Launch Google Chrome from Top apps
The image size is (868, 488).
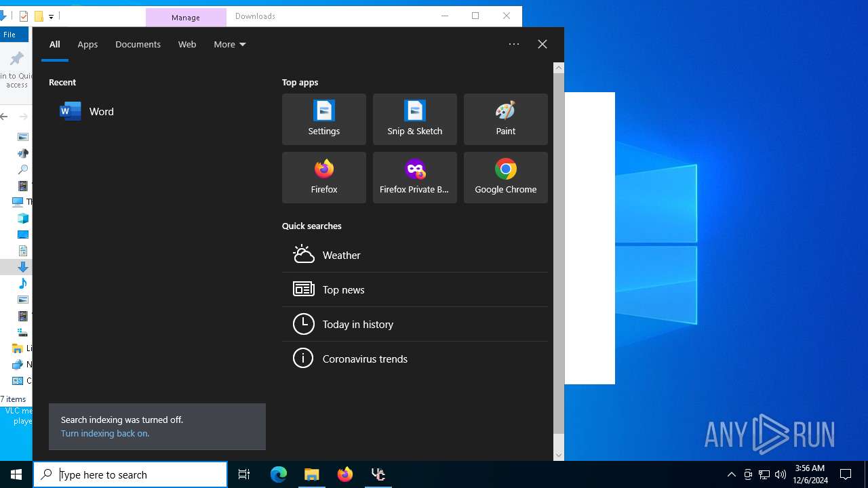tap(506, 178)
